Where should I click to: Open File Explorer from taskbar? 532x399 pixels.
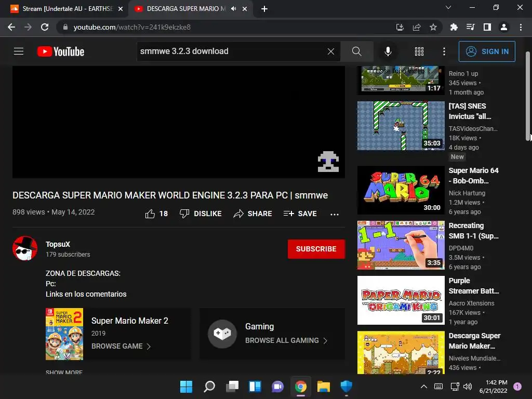pyautogui.click(x=323, y=387)
